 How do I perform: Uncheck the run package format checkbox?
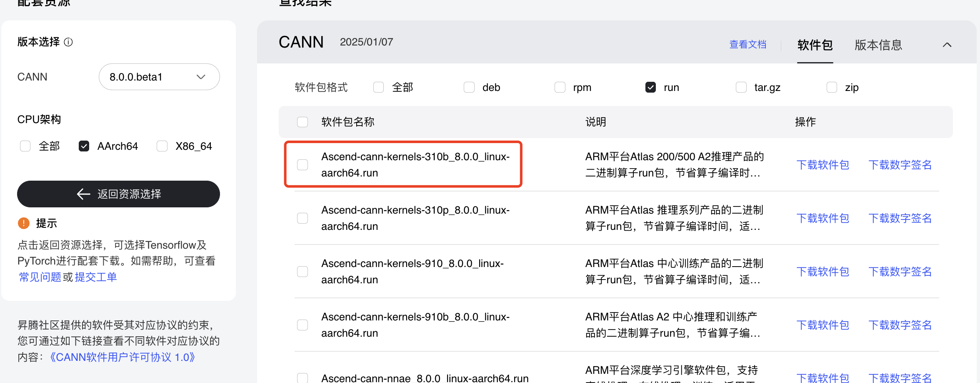point(650,87)
